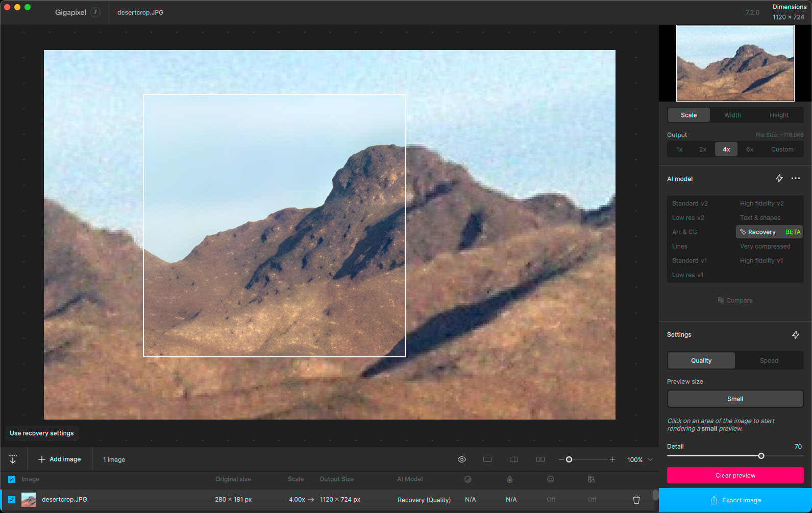
Task: Switch to the Width tab
Action: [732, 115]
